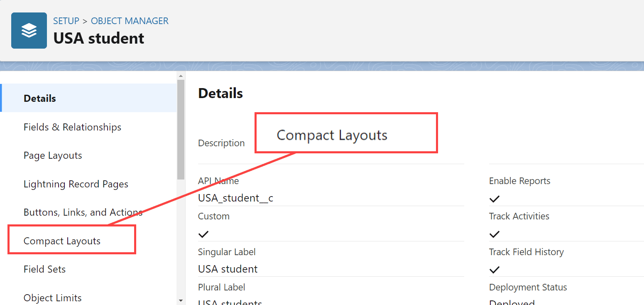Click the Track Field History checkmark icon
Image resolution: width=644 pixels, height=305 pixels.
495,269
